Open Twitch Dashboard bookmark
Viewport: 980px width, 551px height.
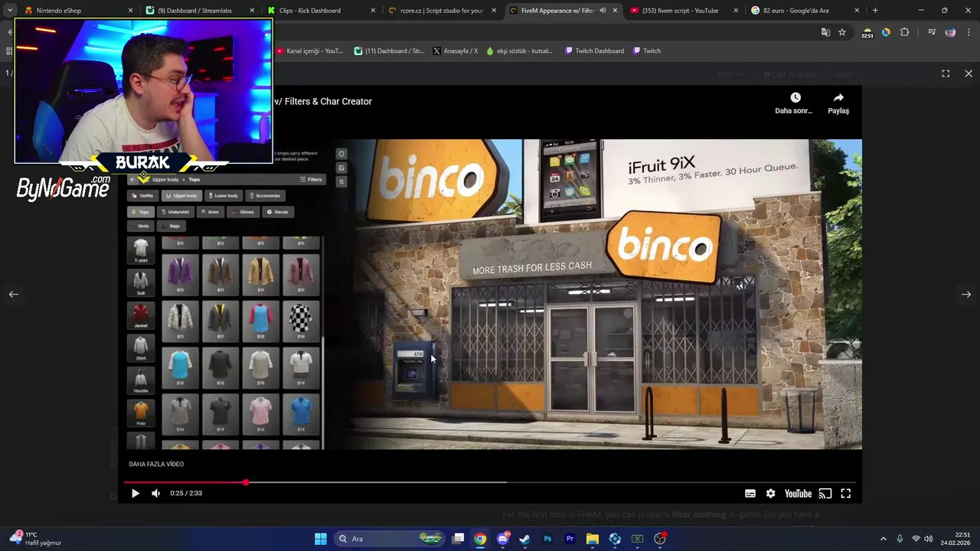(594, 51)
